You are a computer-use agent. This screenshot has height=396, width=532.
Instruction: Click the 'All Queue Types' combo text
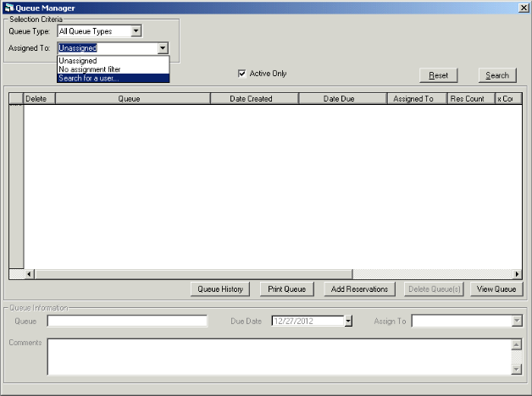tap(86, 31)
